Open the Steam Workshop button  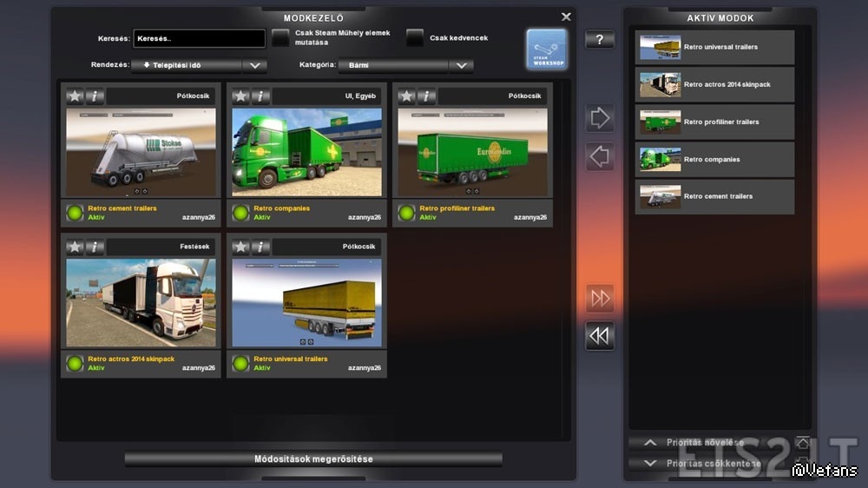click(547, 49)
